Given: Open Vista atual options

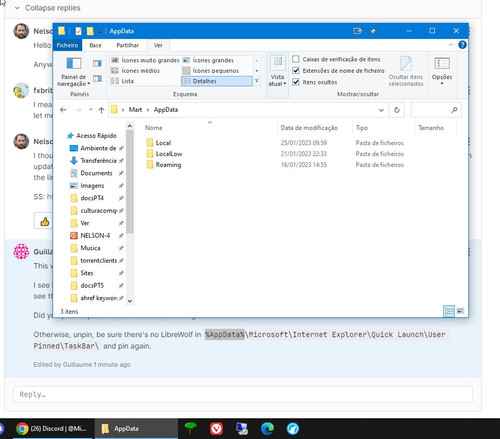Looking at the screenshot, I should [278, 72].
